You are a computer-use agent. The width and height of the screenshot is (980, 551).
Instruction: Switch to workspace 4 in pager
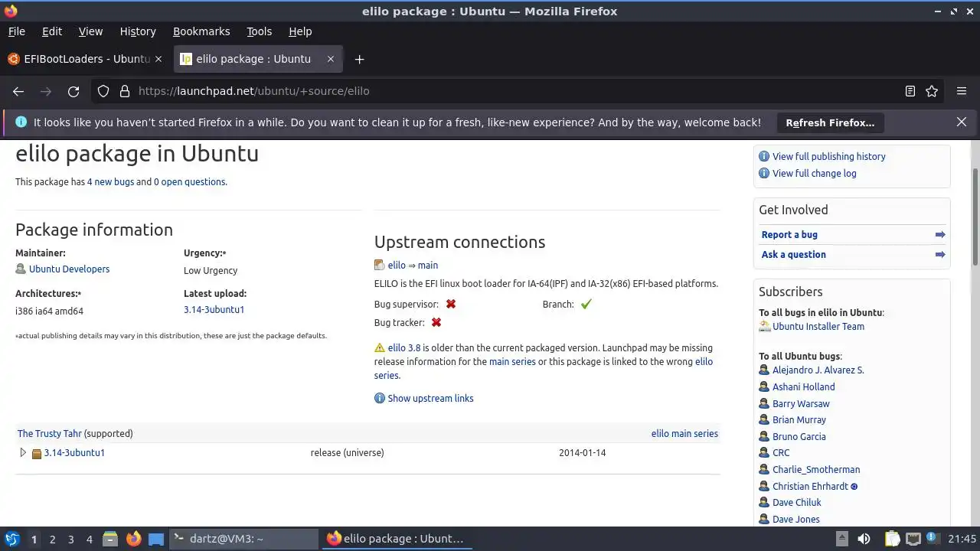click(89, 539)
